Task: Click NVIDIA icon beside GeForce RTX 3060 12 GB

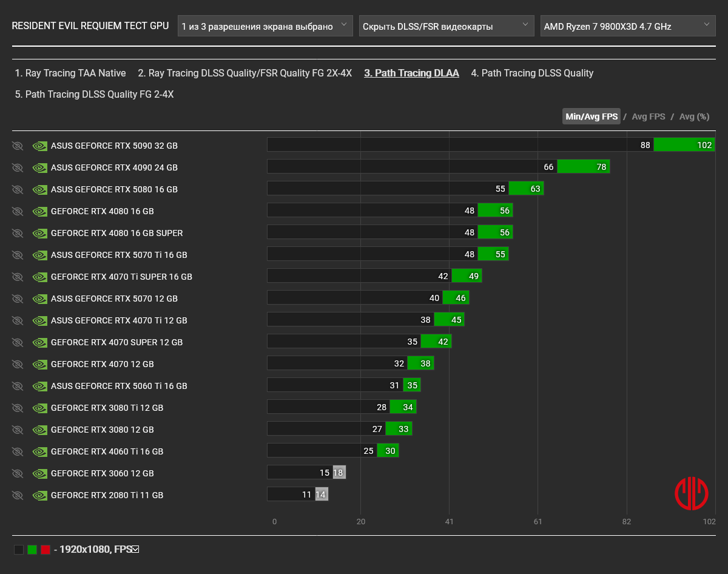Action: click(x=39, y=473)
